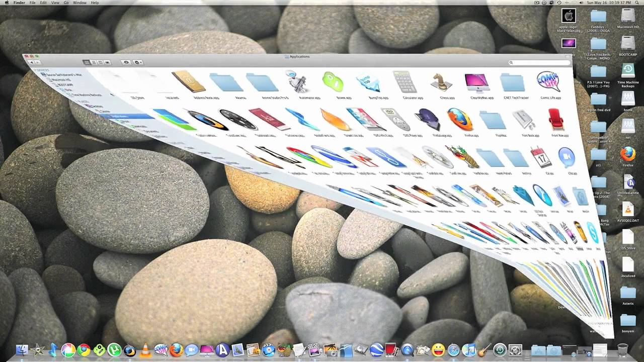Viewport: 644px width, 362px height.
Task: Open VLC cone icon in the Dock
Action: tap(145, 350)
